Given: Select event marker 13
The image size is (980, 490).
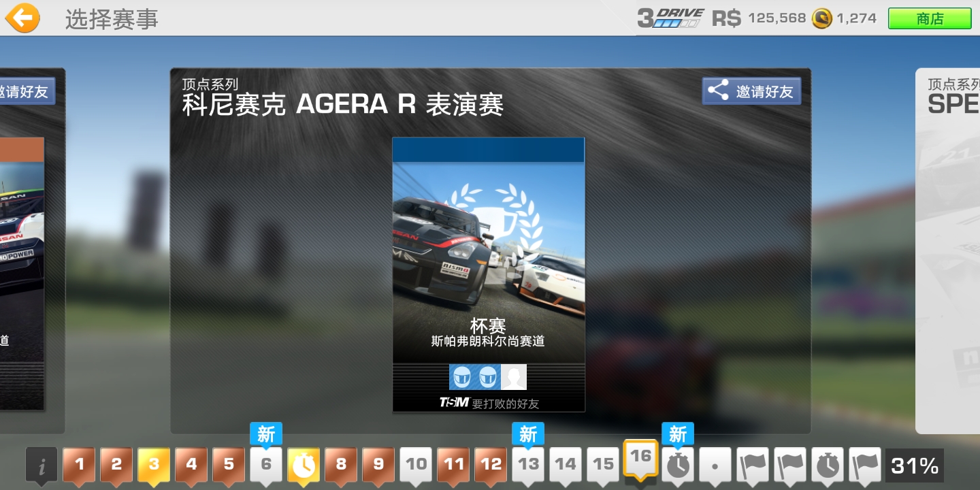Looking at the screenshot, I should pyautogui.click(x=528, y=466).
